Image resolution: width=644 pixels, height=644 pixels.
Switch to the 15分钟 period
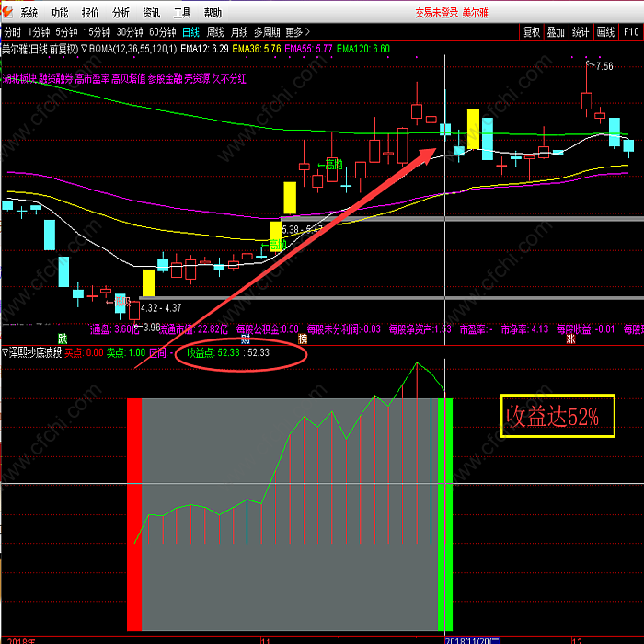click(x=97, y=32)
